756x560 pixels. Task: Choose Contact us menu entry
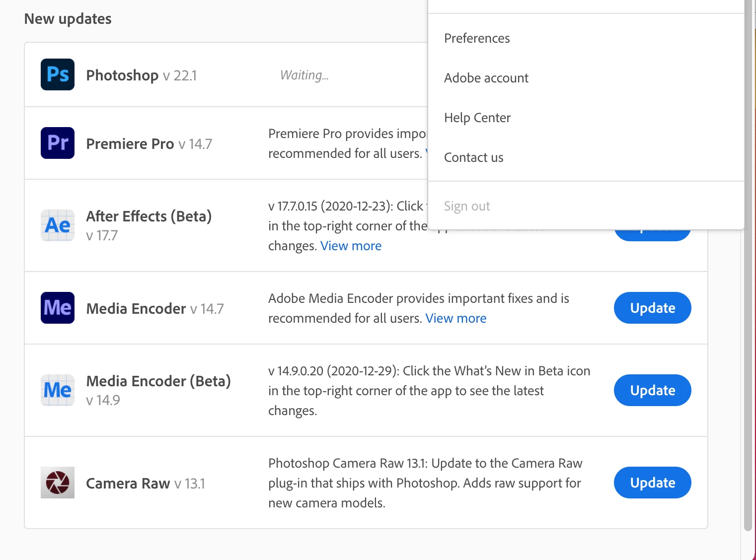[473, 157]
